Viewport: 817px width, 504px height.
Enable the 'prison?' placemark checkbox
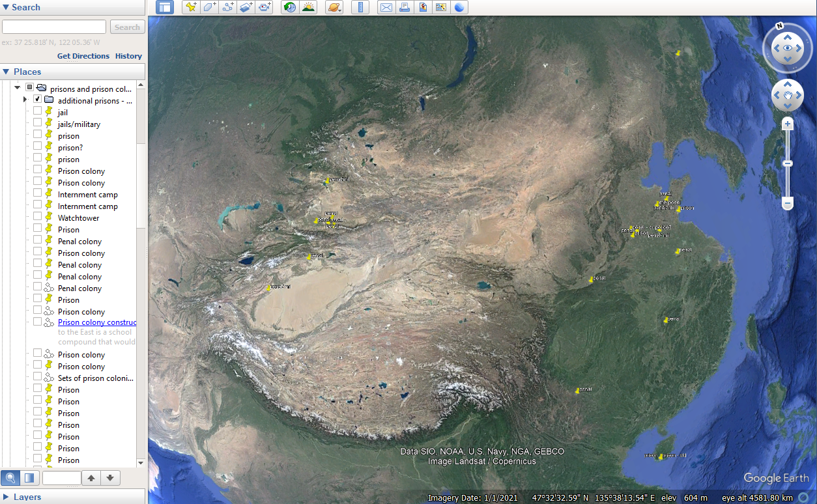38,147
